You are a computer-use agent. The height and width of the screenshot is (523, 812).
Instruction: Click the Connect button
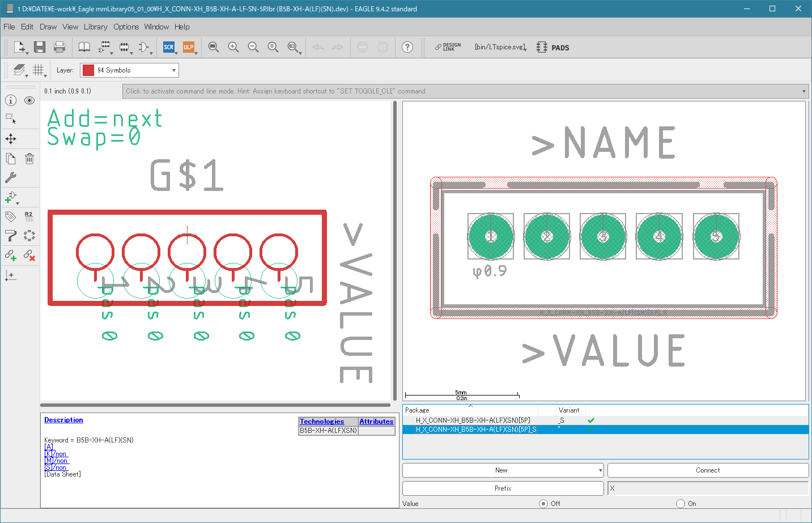[708, 470]
